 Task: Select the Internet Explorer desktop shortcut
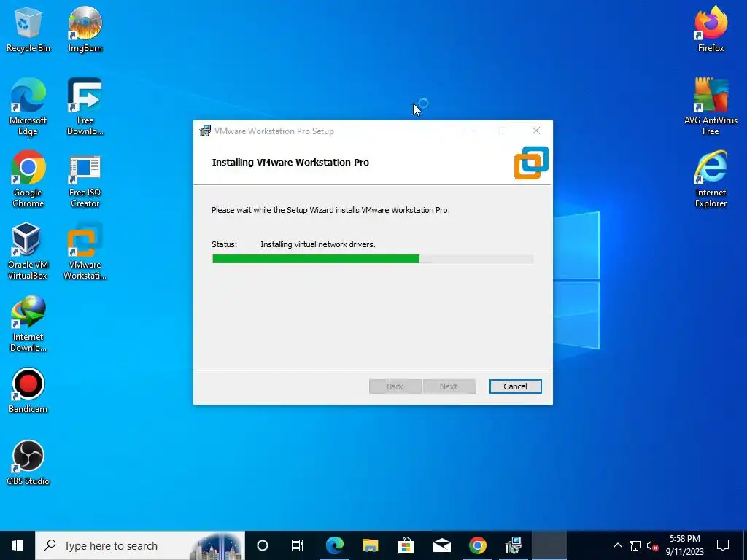tap(711, 179)
